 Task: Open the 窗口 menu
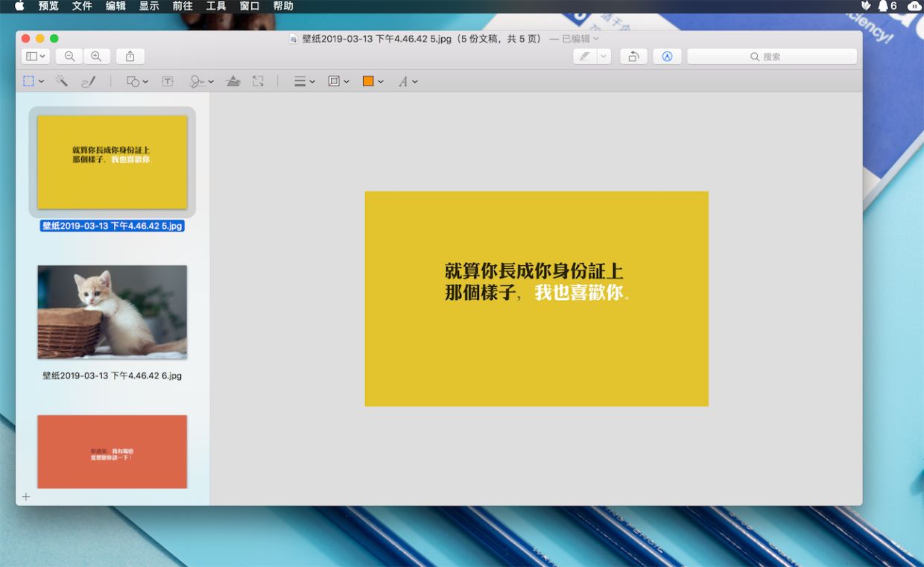click(250, 6)
